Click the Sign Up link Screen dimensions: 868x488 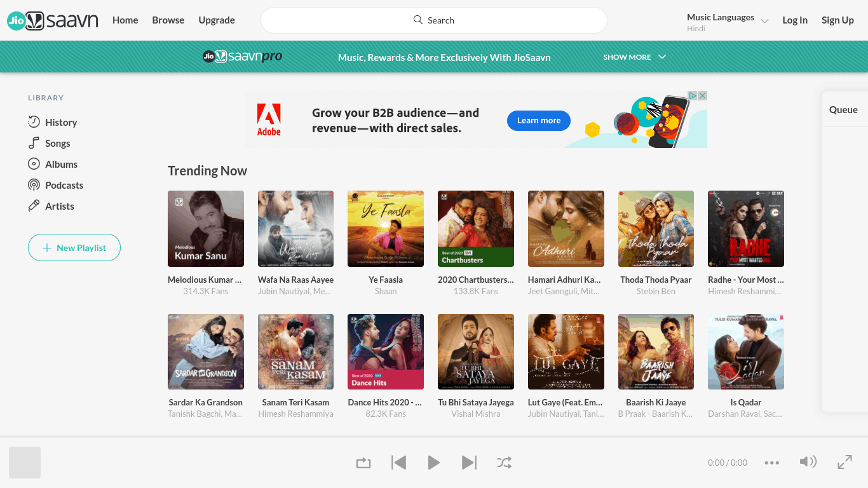[837, 20]
